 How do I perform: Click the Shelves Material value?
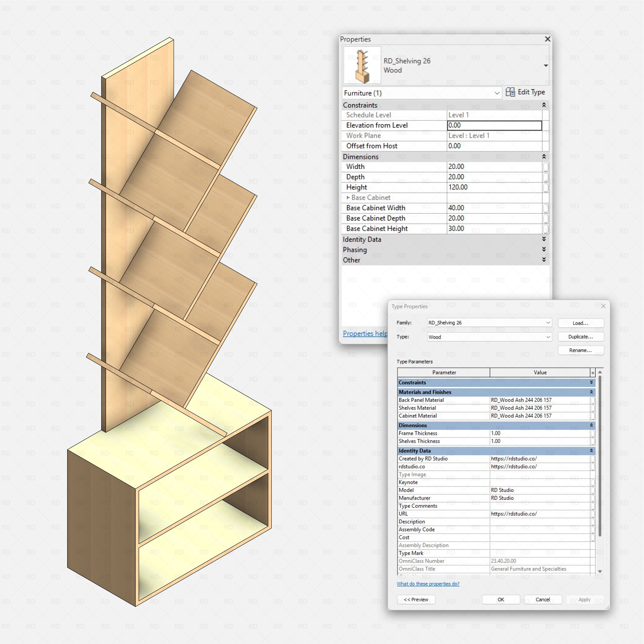point(540,408)
